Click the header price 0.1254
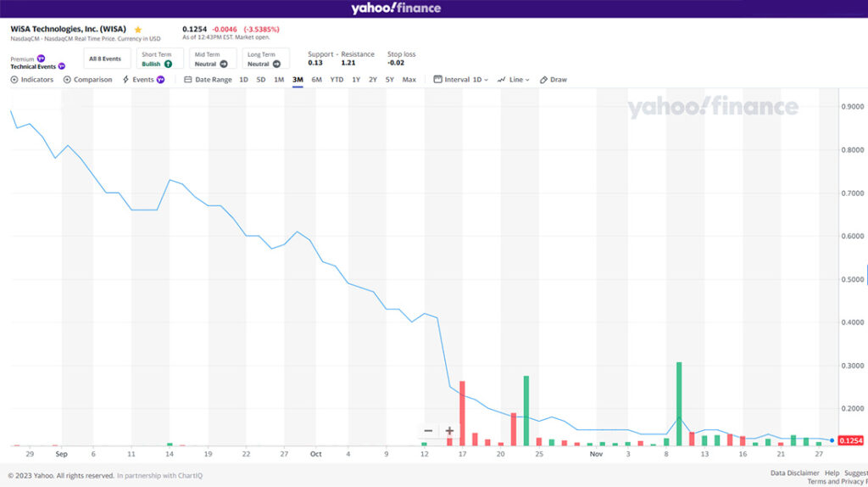Viewport: 868px width, 487px height. (x=195, y=30)
